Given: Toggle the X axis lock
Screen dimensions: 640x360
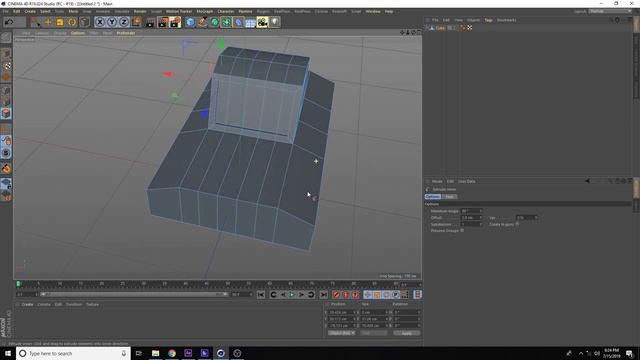Looking at the screenshot, I should click(100, 22).
